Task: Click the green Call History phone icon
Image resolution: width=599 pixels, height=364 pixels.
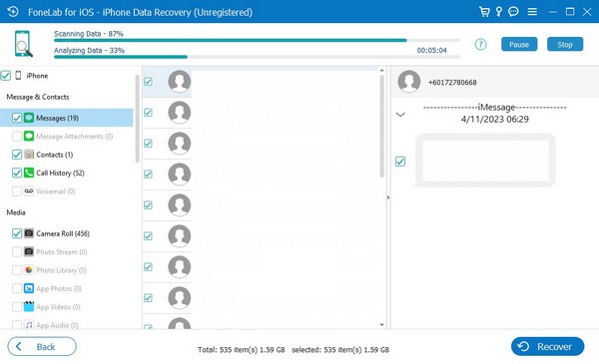Action: [29, 173]
